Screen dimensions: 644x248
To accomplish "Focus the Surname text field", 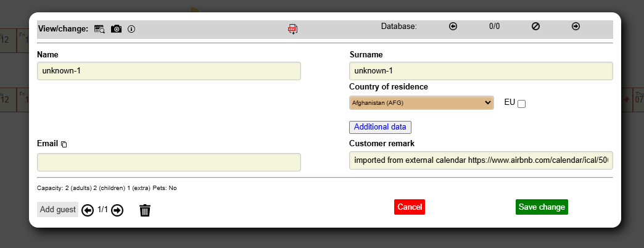I will coord(481,71).
